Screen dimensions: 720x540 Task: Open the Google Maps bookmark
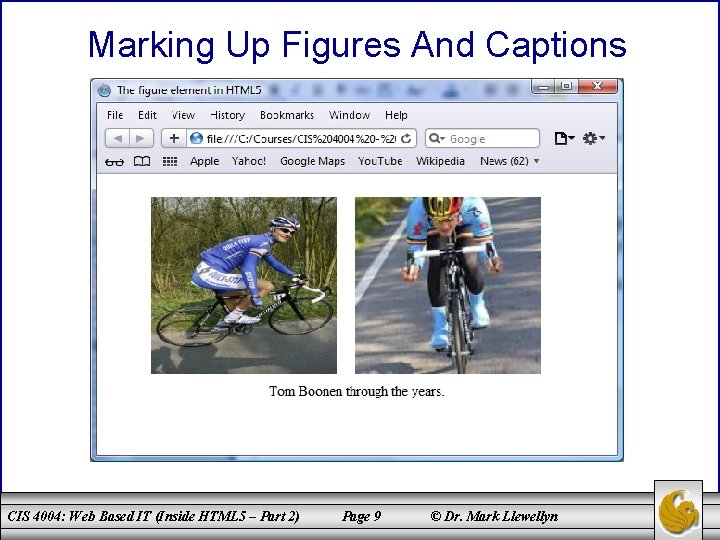(312, 161)
